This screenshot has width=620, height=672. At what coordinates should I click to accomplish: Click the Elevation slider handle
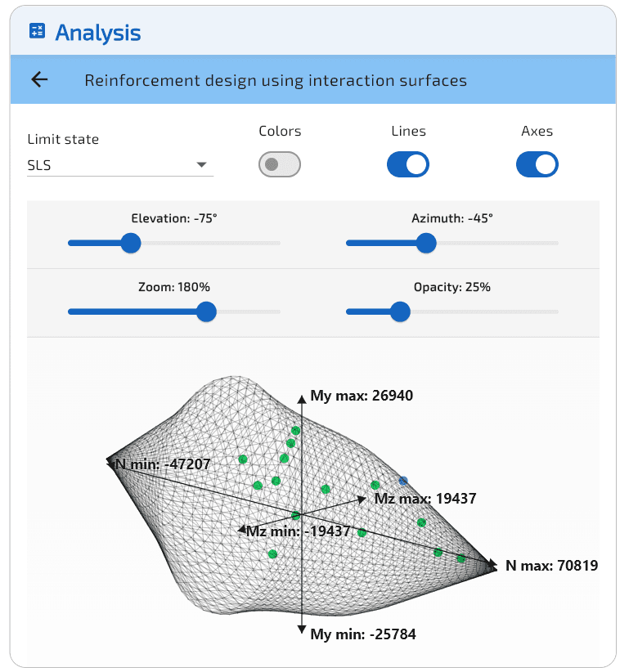[x=130, y=243]
